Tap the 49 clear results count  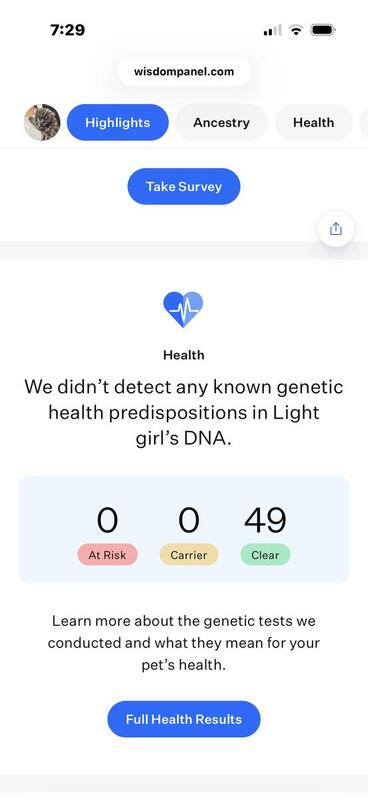265,520
